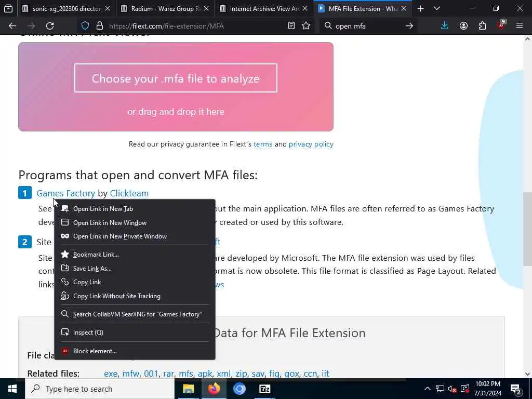Select the MFA File Extension tab
Viewport: 532px width, 399px height.
click(363, 9)
